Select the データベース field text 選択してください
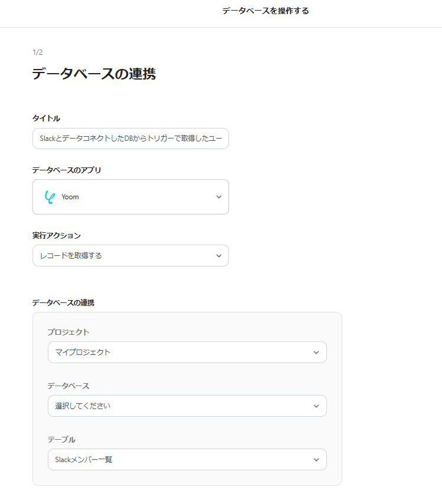 coord(83,406)
